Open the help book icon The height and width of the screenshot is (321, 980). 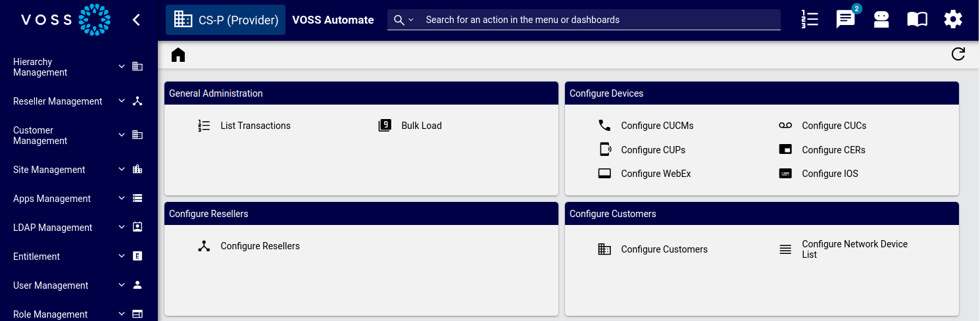coord(917,20)
